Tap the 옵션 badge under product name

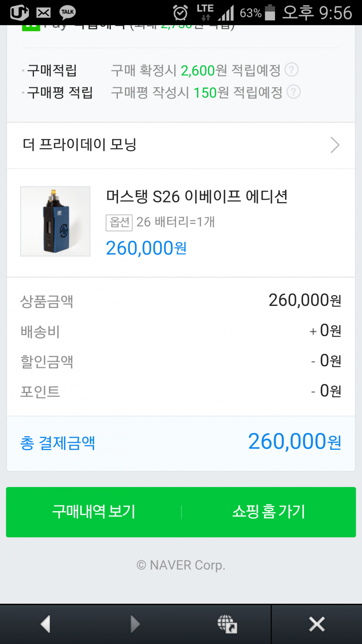tap(119, 222)
